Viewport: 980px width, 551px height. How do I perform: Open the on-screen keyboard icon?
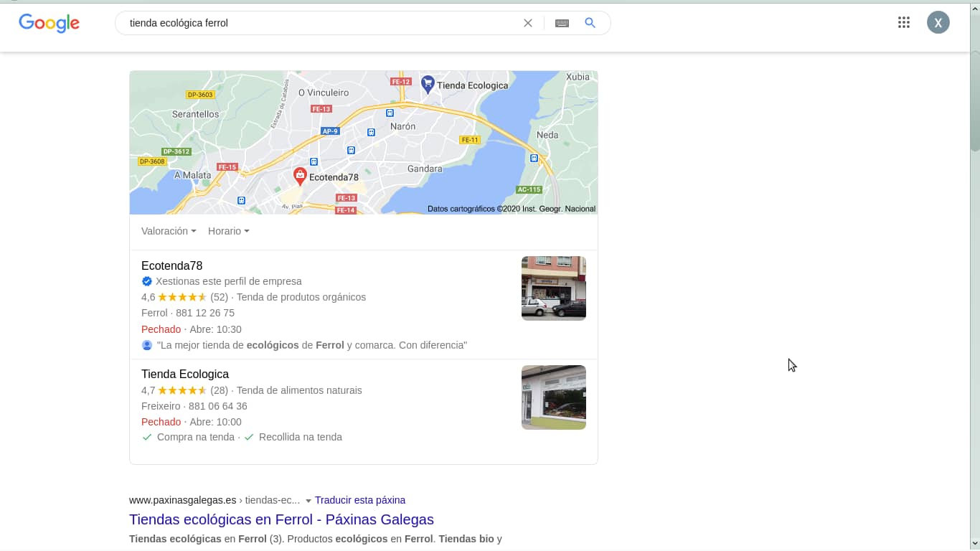pyautogui.click(x=562, y=23)
